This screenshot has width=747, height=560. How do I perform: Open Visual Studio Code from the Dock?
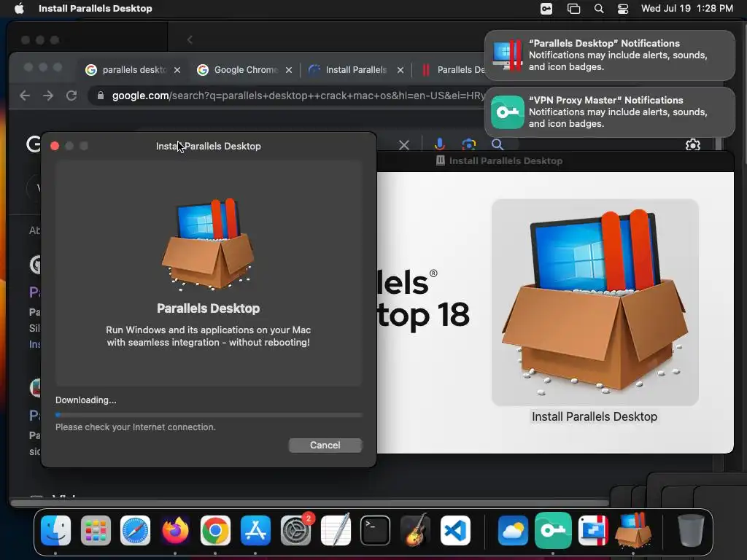pos(455,531)
